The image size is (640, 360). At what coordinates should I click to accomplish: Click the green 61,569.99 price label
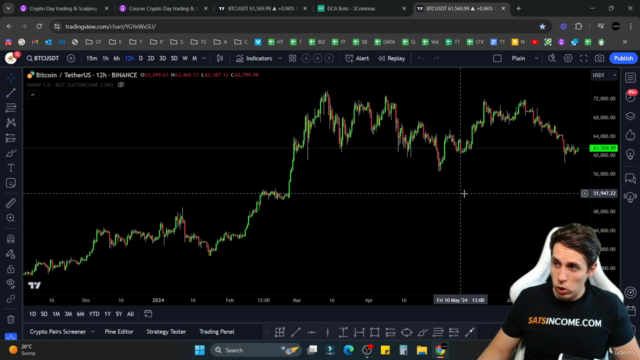coord(604,148)
